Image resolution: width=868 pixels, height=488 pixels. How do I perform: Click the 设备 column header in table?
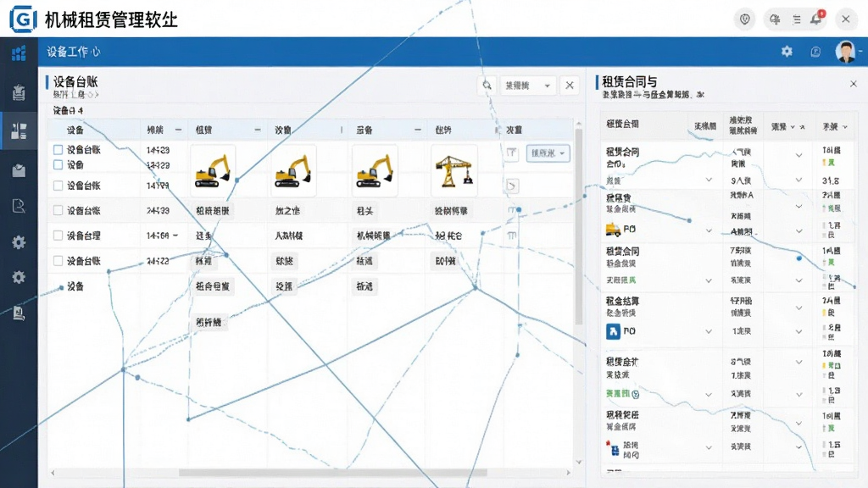click(75, 130)
